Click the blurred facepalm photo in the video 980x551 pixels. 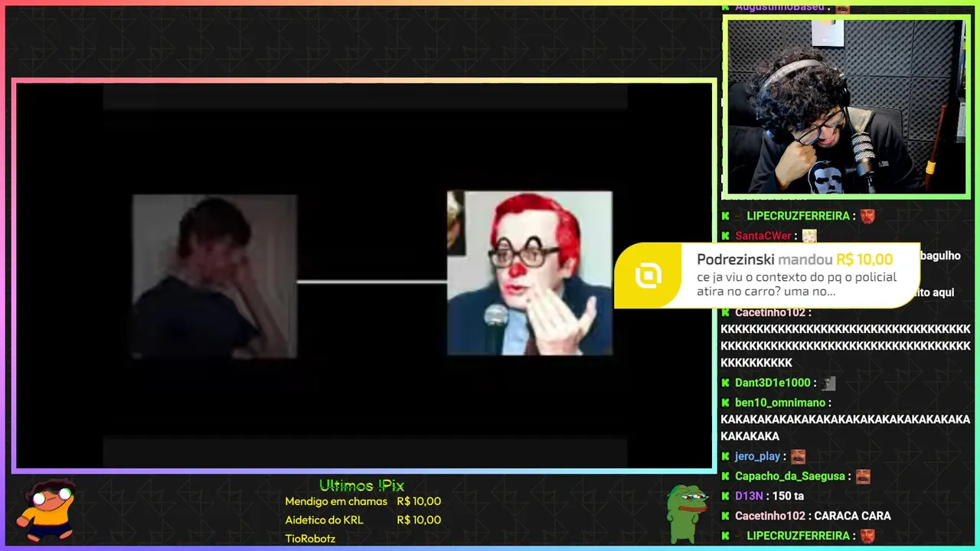coord(214,276)
